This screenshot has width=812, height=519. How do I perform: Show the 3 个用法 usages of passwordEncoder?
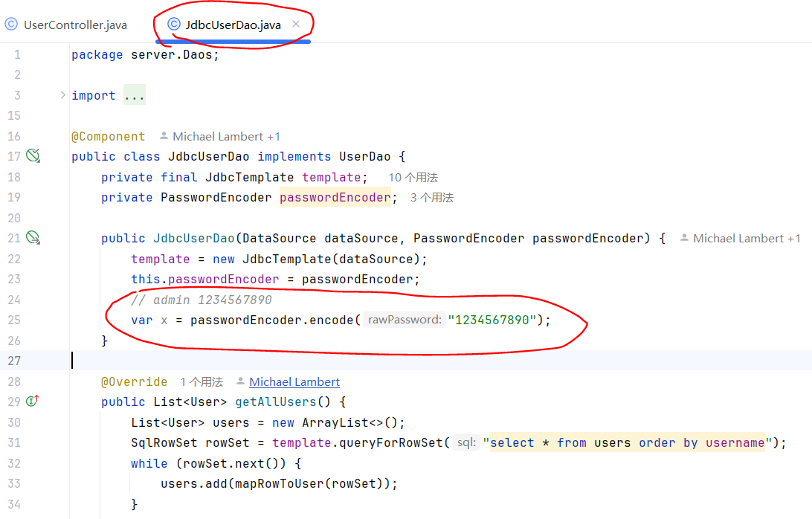pos(432,197)
